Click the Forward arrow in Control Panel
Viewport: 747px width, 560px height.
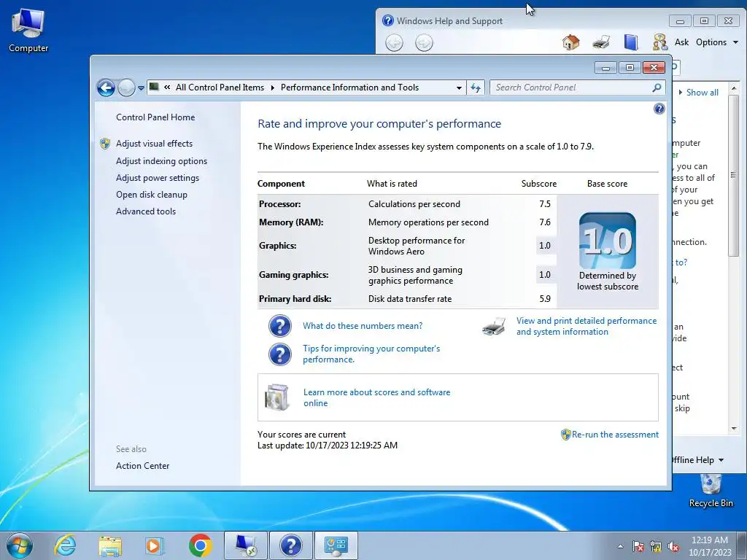[x=126, y=87]
